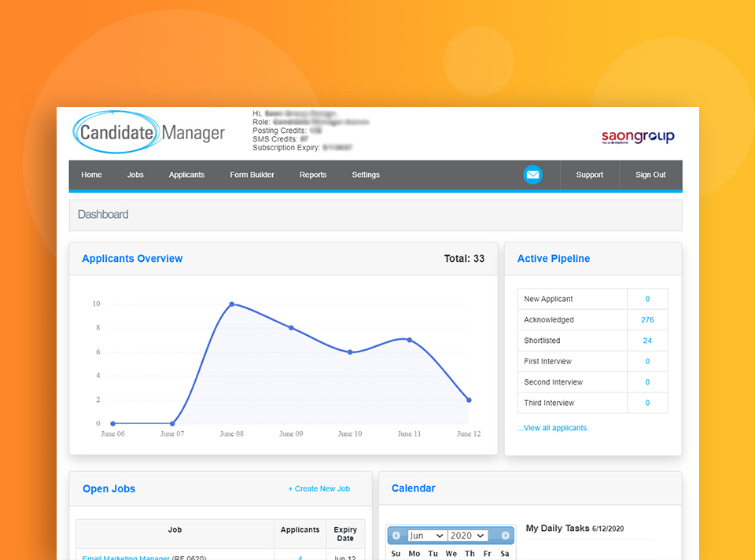This screenshot has width=755, height=560.
Task: Click the Support tab
Action: pos(589,175)
